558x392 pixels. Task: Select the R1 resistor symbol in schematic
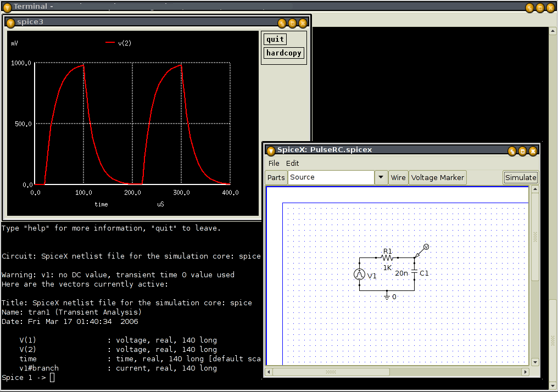coord(387,257)
